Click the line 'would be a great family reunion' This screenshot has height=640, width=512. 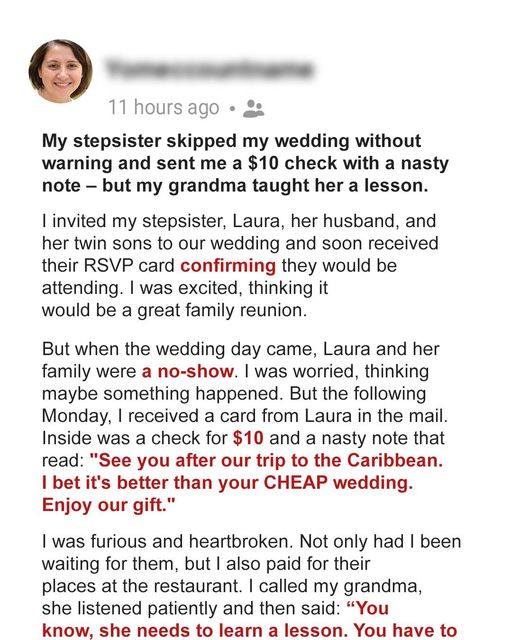tap(174, 310)
